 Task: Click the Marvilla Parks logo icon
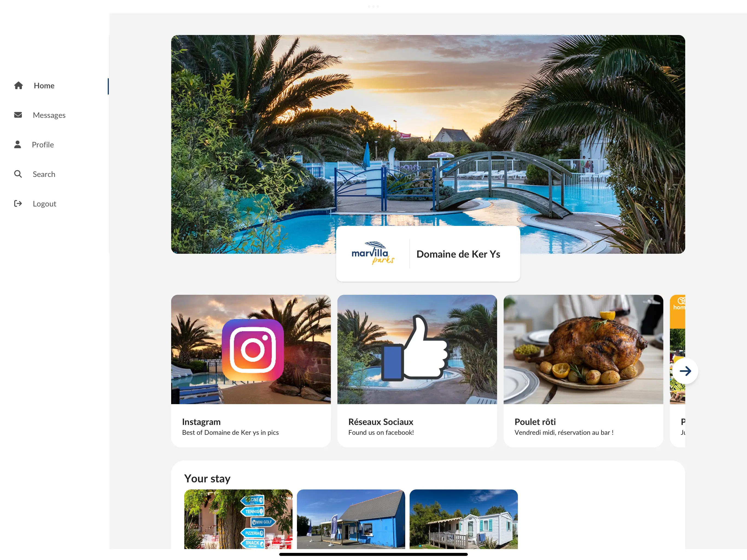pyautogui.click(x=372, y=253)
